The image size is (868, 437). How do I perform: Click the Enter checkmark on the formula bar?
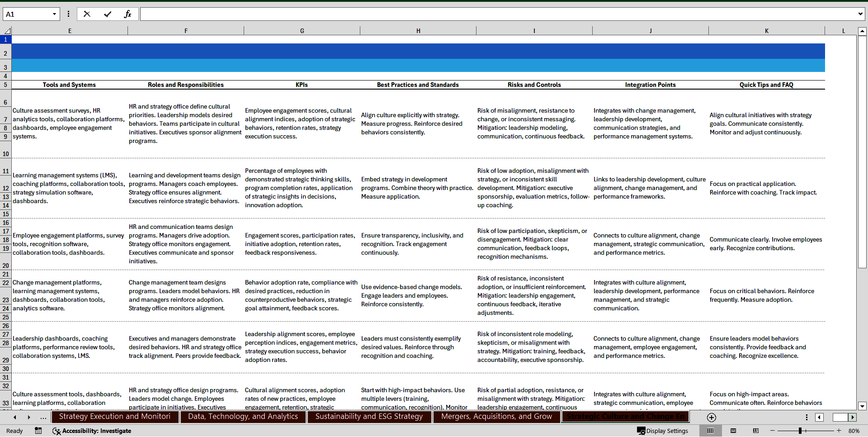tap(108, 14)
